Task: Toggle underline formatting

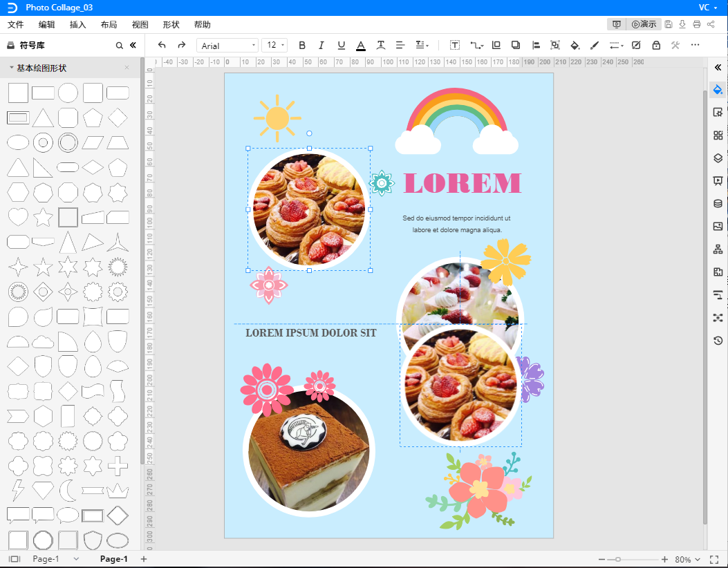Action: pos(341,45)
